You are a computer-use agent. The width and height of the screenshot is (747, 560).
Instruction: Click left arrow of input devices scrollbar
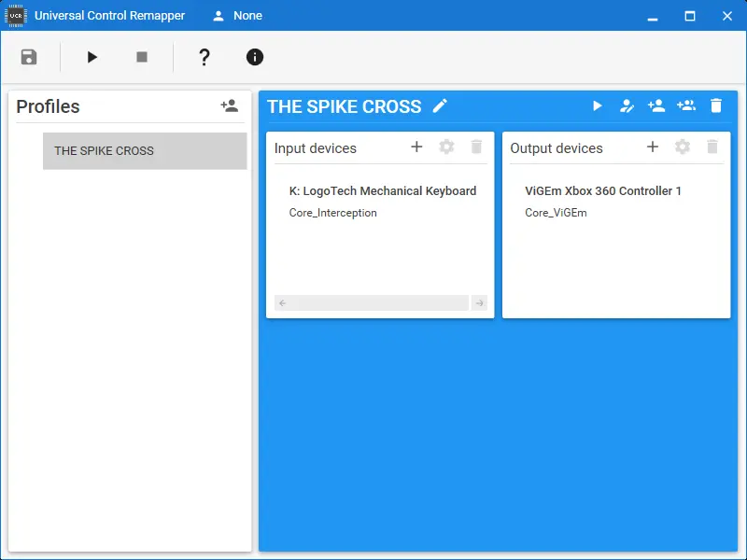[282, 303]
